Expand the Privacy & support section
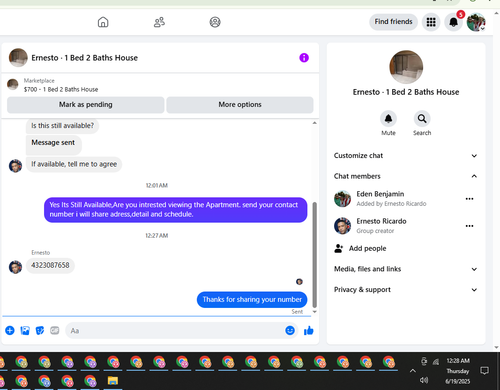The image size is (500, 390). [406, 290]
